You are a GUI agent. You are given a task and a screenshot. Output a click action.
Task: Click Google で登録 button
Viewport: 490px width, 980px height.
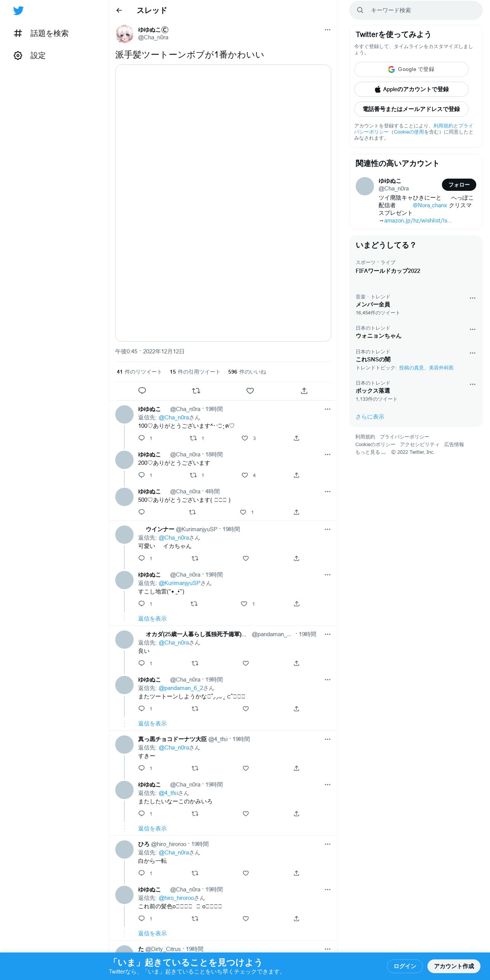point(411,69)
